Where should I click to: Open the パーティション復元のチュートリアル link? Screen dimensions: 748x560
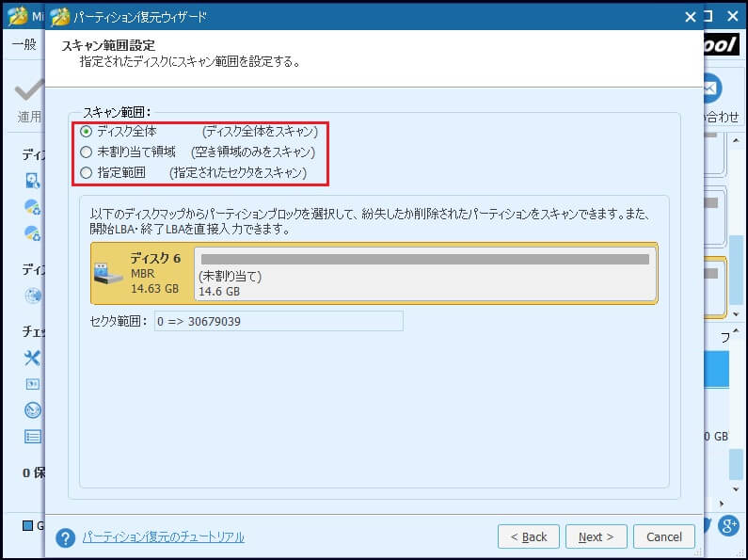point(163,536)
